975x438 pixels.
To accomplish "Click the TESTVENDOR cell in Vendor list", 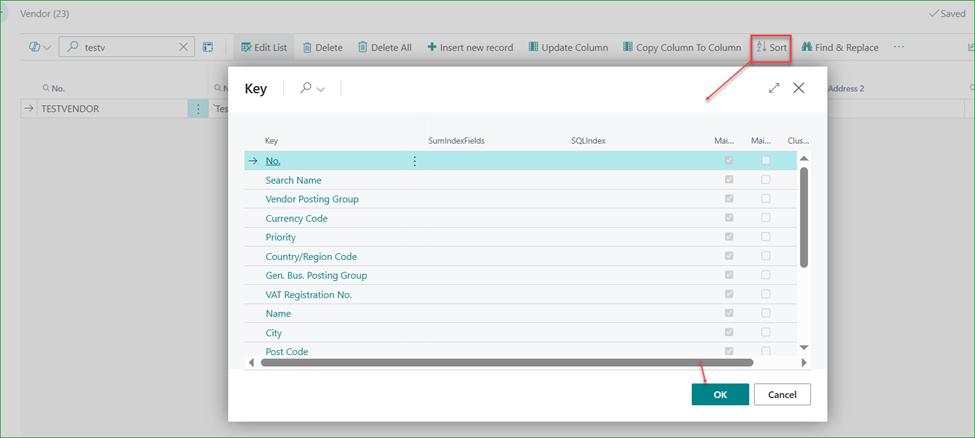I will pyautogui.click(x=112, y=109).
